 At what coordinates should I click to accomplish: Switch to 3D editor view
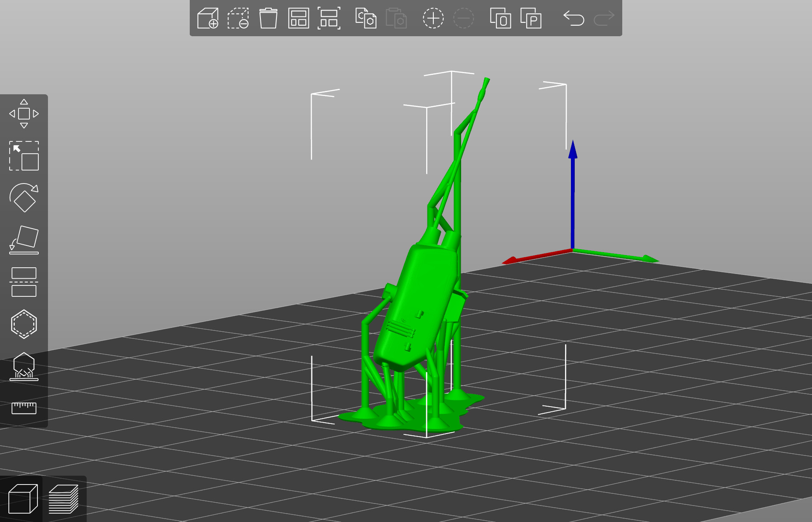point(23,499)
